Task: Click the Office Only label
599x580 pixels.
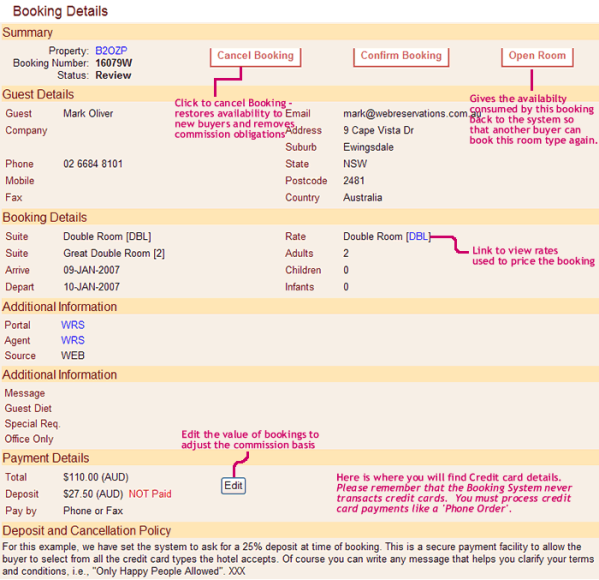Action: (x=29, y=439)
